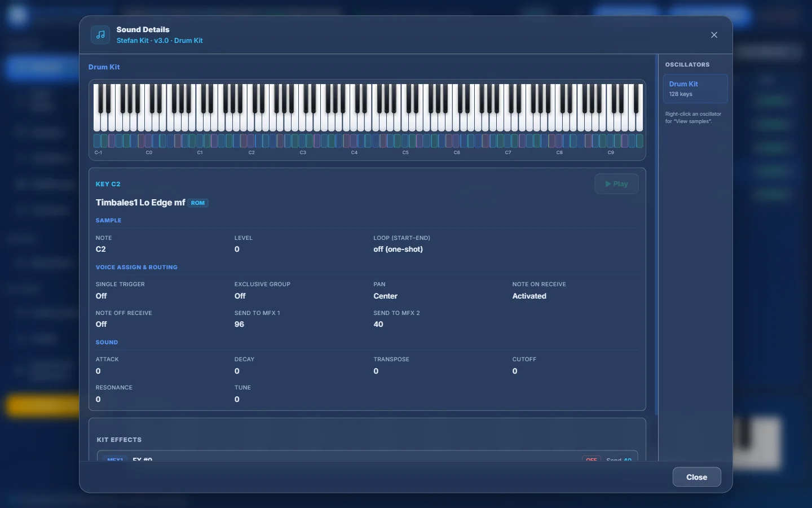Click the Drum Kit heading above the keyboard

pyautogui.click(x=104, y=67)
